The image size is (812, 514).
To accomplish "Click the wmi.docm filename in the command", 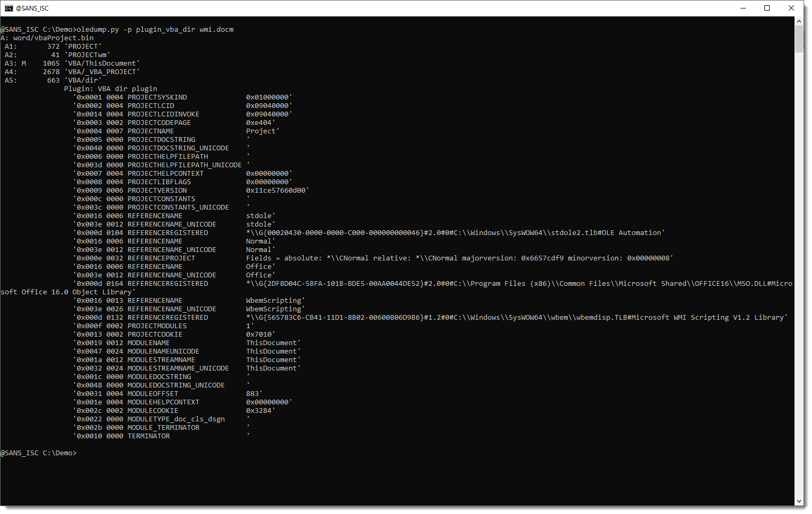I will pos(216,30).
